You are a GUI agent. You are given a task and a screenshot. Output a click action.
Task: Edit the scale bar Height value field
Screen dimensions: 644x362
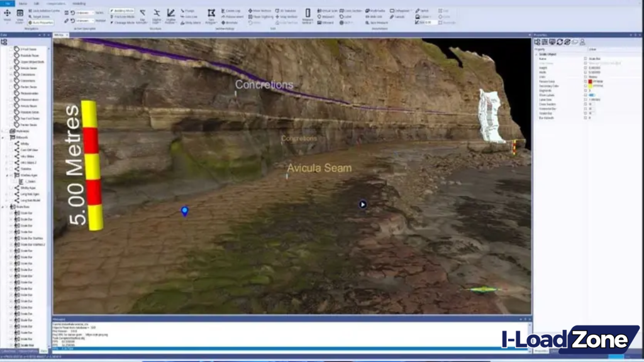pyautogui.click(x=597, y=68)
